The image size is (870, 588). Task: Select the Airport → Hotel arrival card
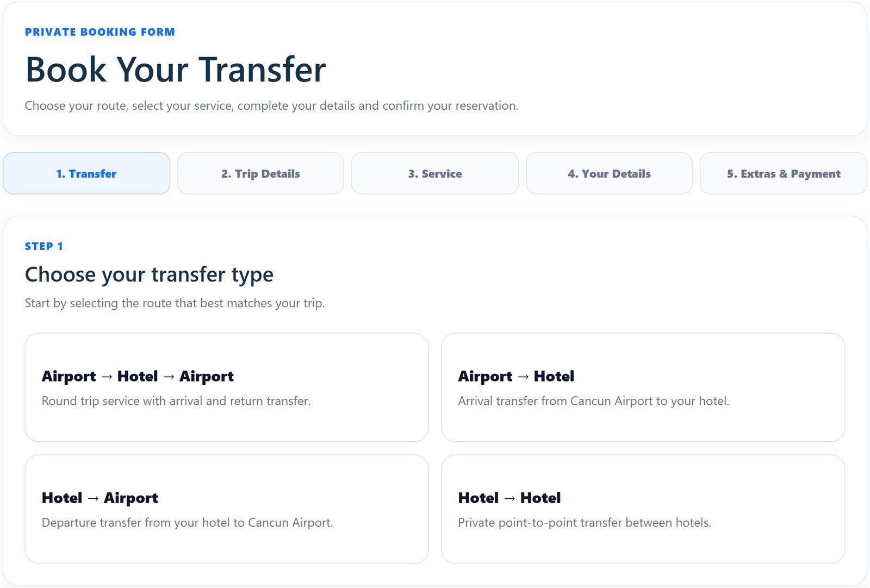click(x=643, y=387)
